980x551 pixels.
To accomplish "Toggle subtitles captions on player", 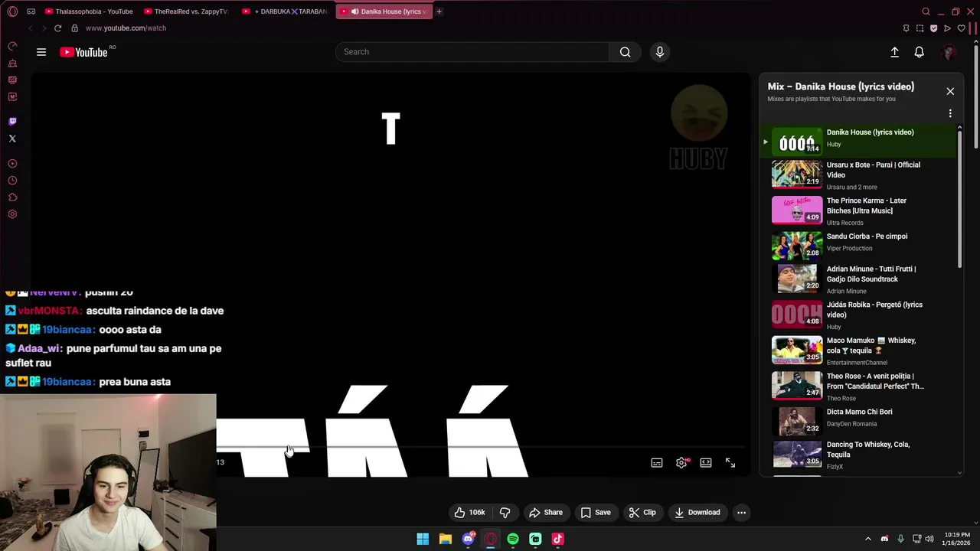I will point(657,462).
